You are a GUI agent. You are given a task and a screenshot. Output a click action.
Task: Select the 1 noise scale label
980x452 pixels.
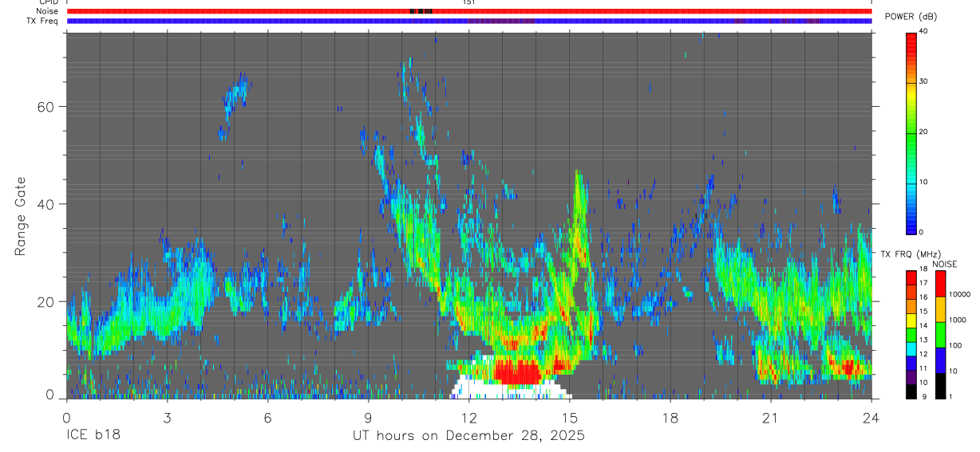950,396
